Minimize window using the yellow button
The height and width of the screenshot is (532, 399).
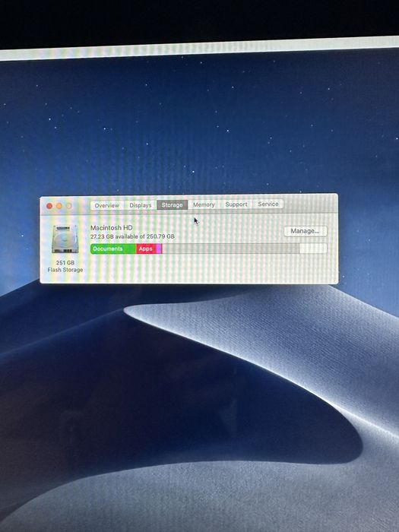click(59, 206)
